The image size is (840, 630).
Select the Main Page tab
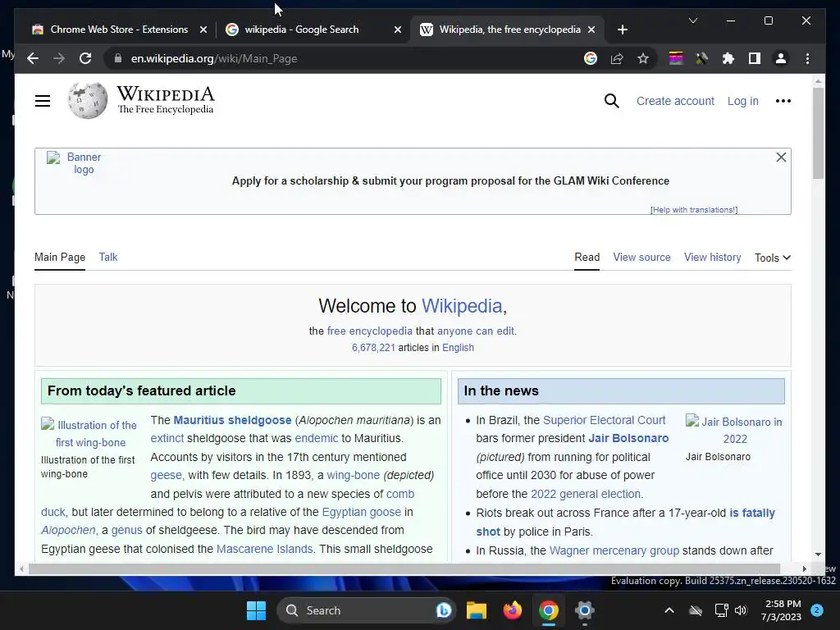[60, 257]
